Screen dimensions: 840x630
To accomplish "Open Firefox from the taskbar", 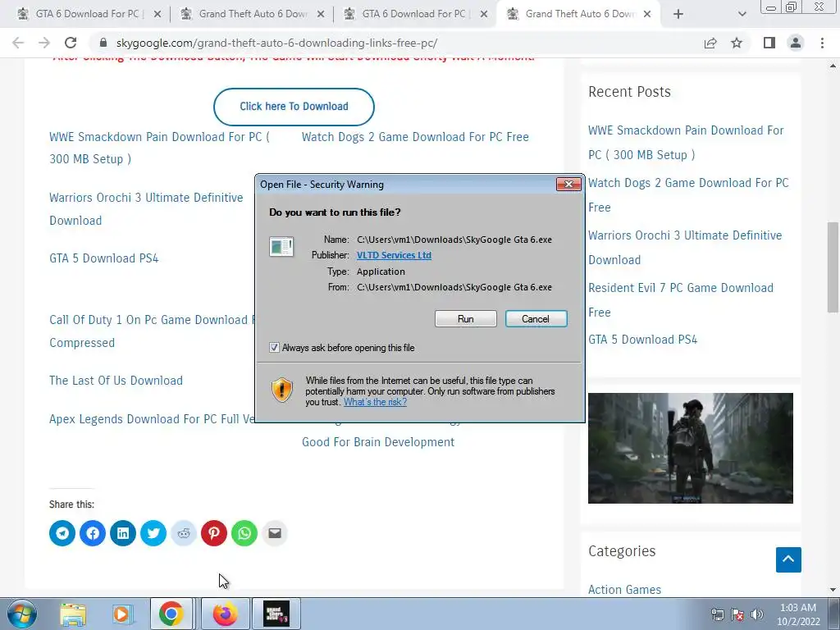I will click(x=225, y=614).
